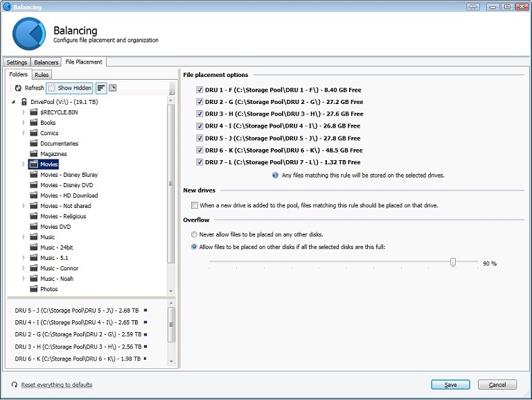Uncheck DRU 4 - I drive checkbox
This screenshot has height=400, width=532.
pos(199,125)
